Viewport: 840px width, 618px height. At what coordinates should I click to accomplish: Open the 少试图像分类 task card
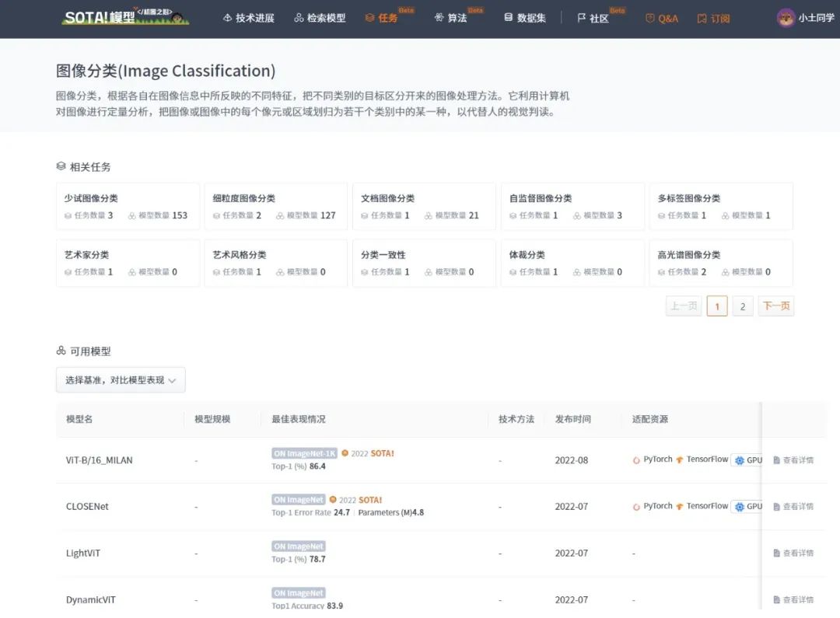tap(128, 206)
